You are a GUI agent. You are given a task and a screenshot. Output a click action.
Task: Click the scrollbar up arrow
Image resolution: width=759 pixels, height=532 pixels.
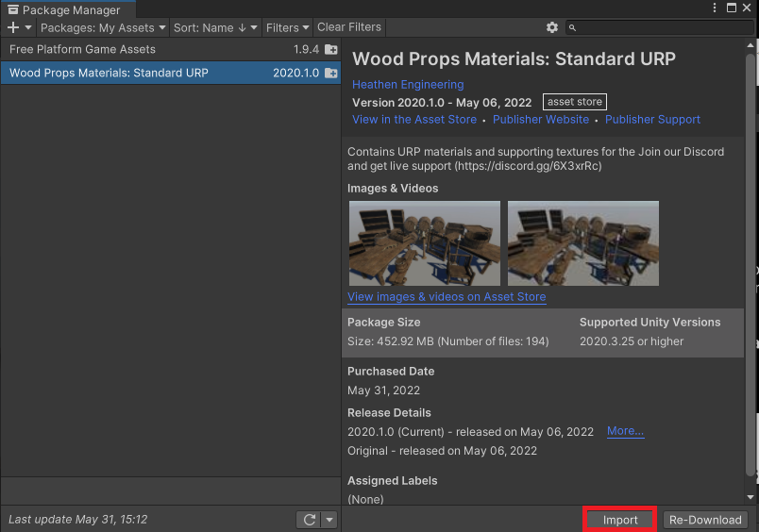[751, 45]
